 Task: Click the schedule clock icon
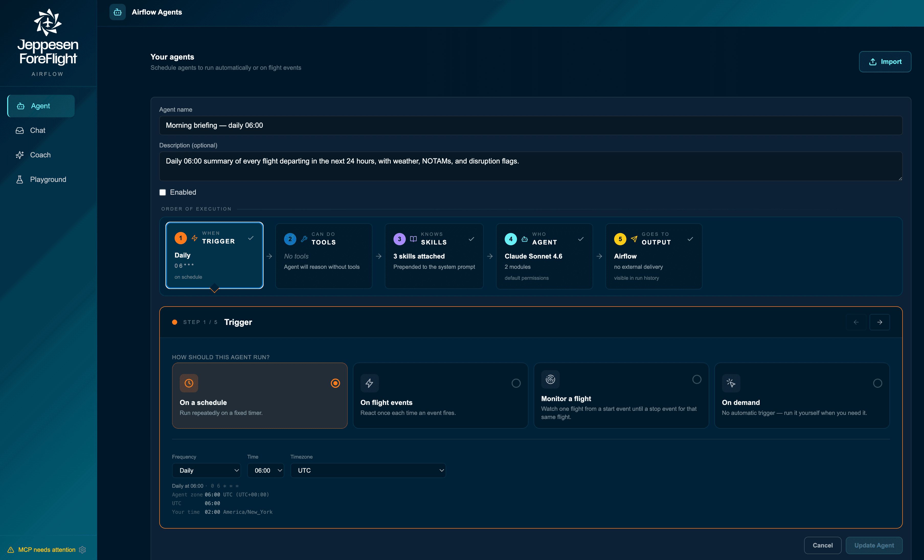coord(189,383)
